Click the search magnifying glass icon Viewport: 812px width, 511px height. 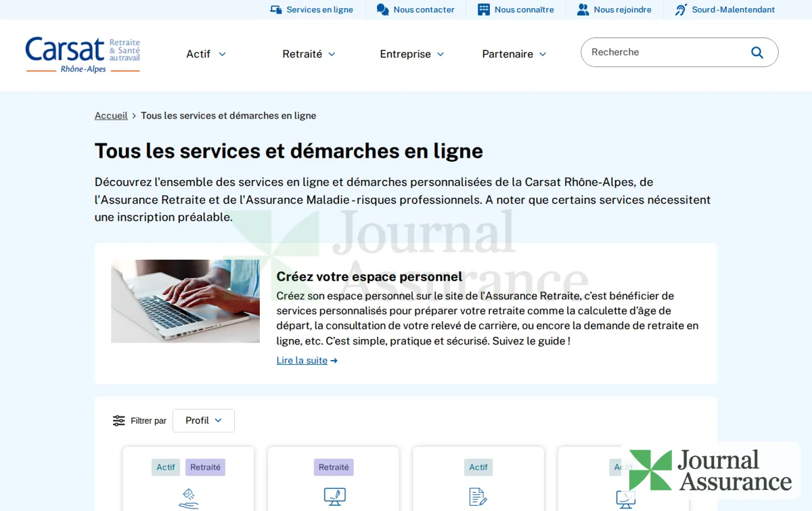[757, 52]
